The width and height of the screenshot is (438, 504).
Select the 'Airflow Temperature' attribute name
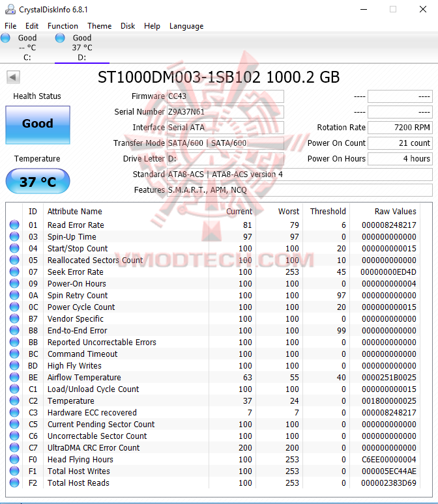click(x=84, y=378)
